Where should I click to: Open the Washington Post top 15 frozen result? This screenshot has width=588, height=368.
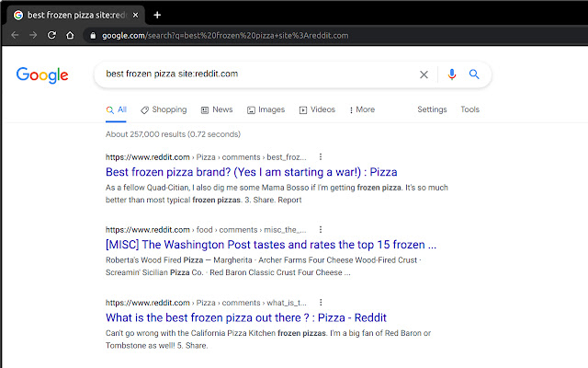[x=271, y=245]
